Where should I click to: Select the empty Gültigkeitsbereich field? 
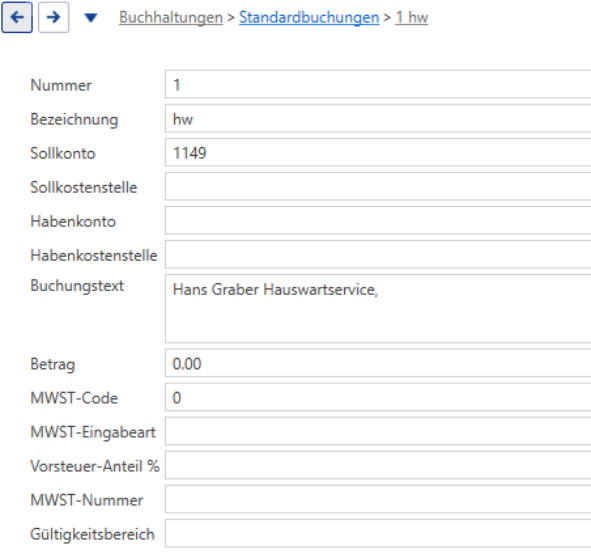pyautogui.click(x=378, y=533)
